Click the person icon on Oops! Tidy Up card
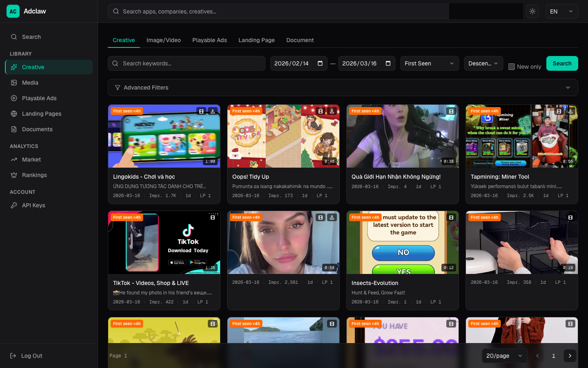Viewport: 588px width, 368px height. (x=332, y=111)
